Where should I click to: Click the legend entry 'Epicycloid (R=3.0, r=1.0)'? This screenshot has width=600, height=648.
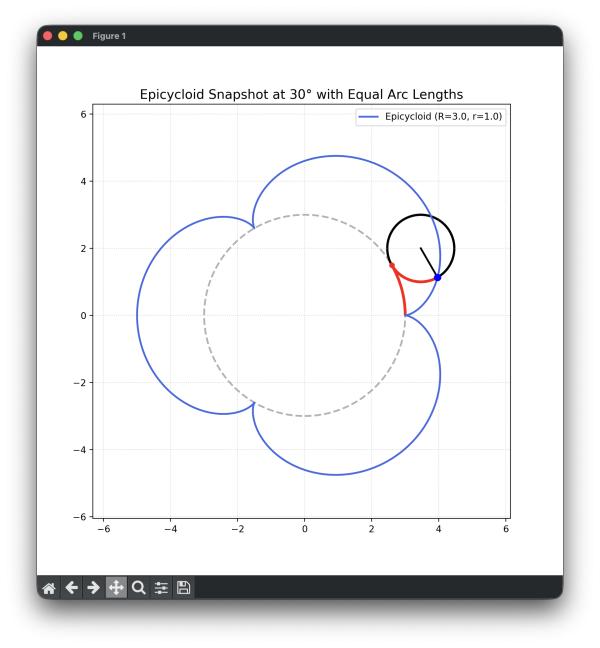[431, 117]
